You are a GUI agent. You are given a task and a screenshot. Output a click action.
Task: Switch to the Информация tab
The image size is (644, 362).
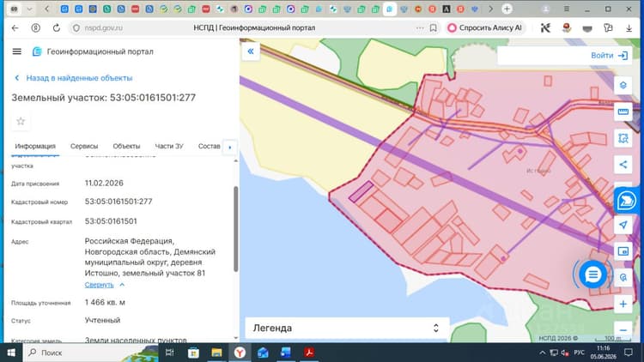35,146
